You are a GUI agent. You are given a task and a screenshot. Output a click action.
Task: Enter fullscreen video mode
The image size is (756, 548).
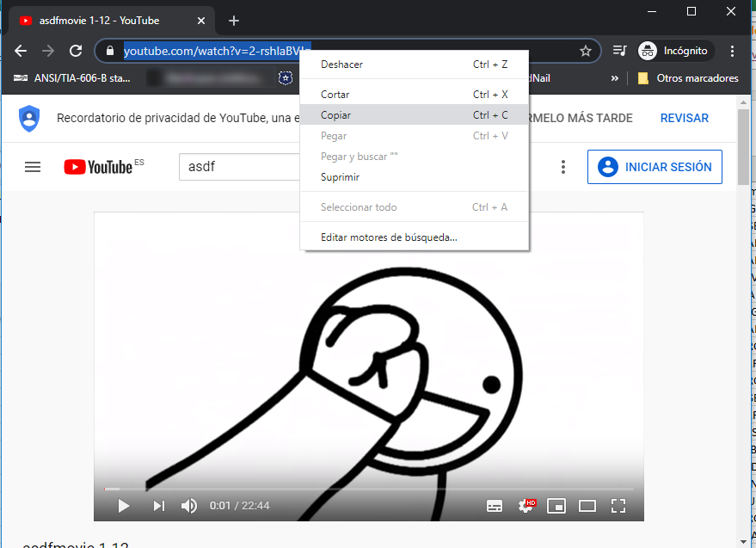click(618, 506)
